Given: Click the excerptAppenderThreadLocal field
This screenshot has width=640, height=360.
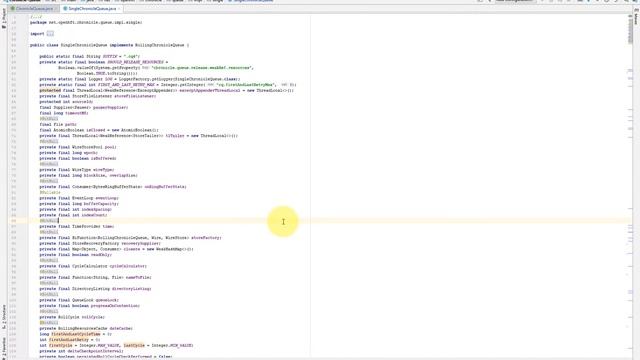Looking at the screenshot, I should coord(209,90).
